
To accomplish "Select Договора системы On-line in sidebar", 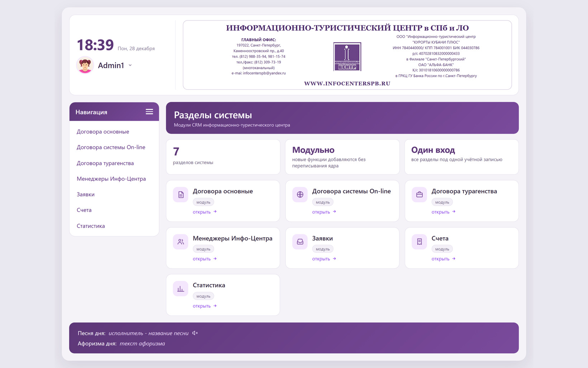I will [111, 147].
